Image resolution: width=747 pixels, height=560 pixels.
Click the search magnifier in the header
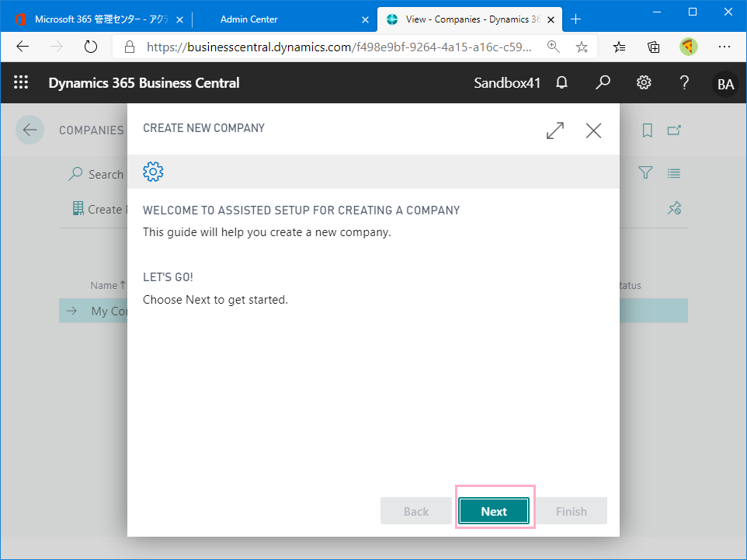tap(603, 82)
